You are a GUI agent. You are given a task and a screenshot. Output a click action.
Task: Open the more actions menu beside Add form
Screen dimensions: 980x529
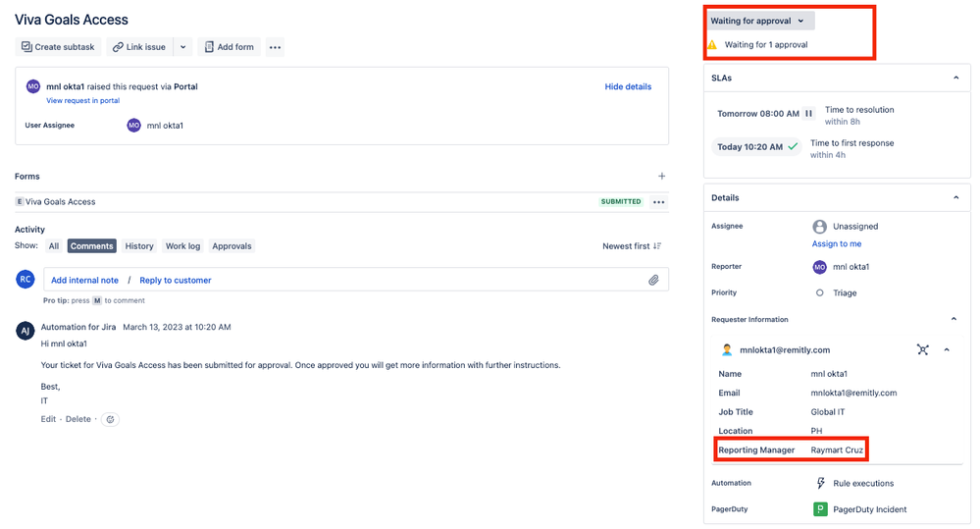(275, 47)
